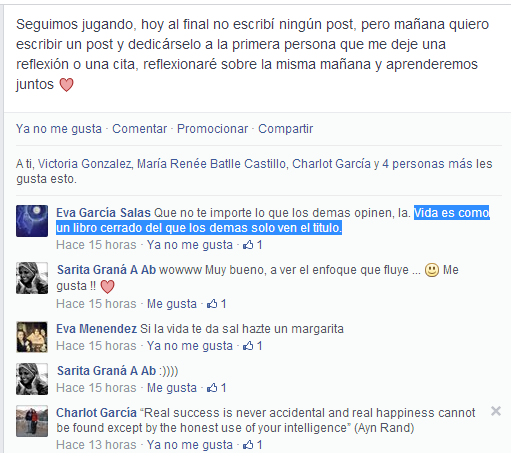Click the thumbs-up count on Eva García Salas' comment
This screenshot has height=453, width=511.
click(x=252, y=245)
